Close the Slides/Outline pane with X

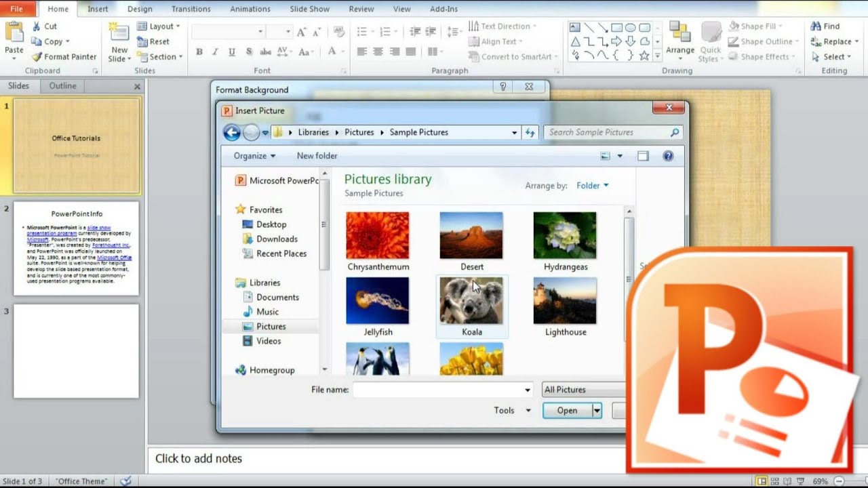pos(137,87)
